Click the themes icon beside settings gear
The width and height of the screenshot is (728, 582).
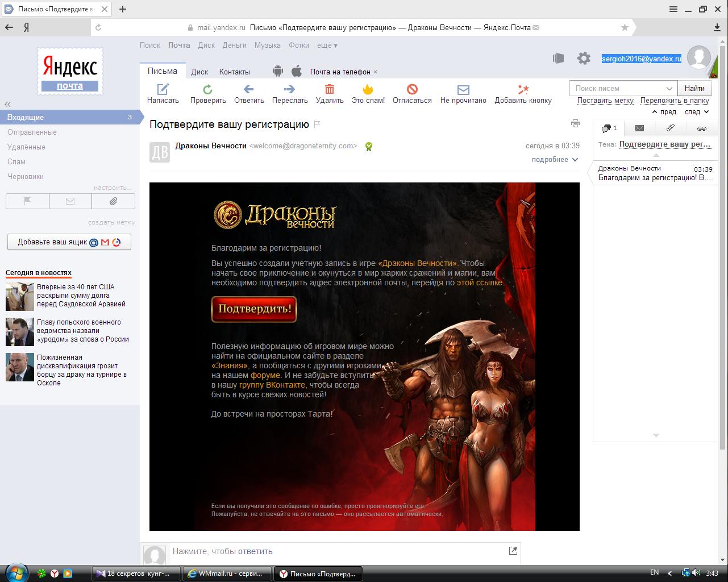[x=558, y=58]
